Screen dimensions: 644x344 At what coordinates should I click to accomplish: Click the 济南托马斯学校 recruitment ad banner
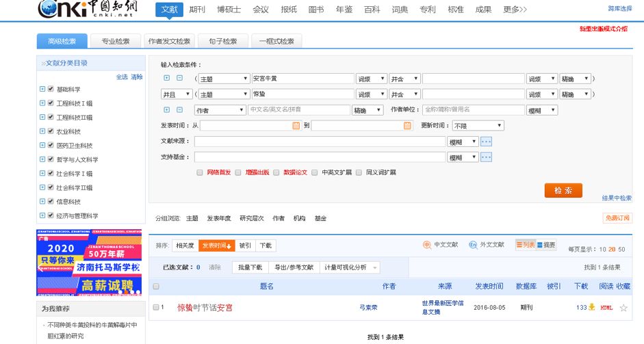(90, 263)
